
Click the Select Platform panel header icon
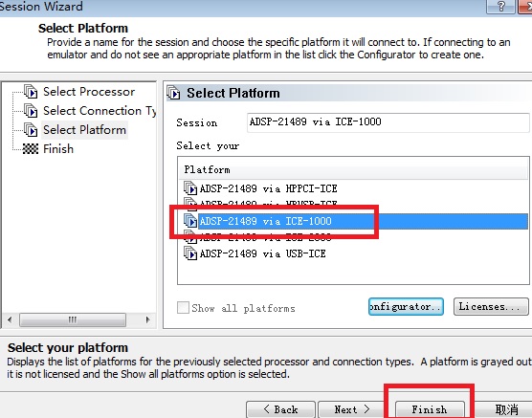coord(174,93)
